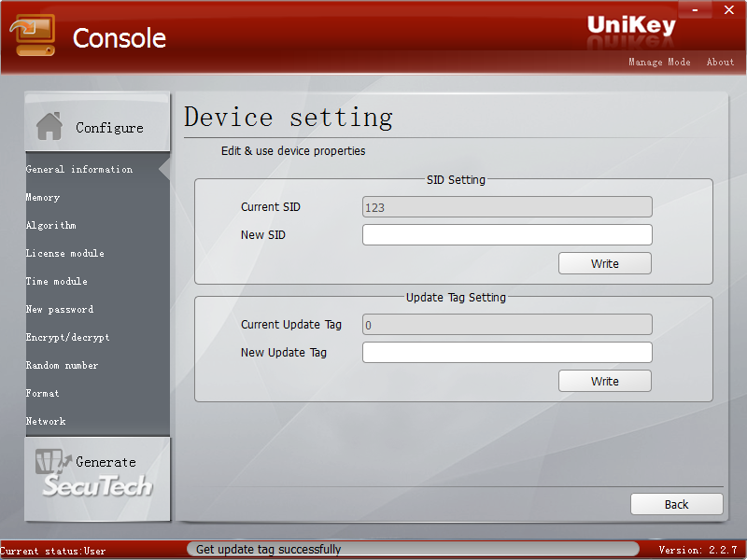Click the 'New Update Tag' label
Image resolution: width=747 pixels, height=560 pixels.
(x=284, y=353)
